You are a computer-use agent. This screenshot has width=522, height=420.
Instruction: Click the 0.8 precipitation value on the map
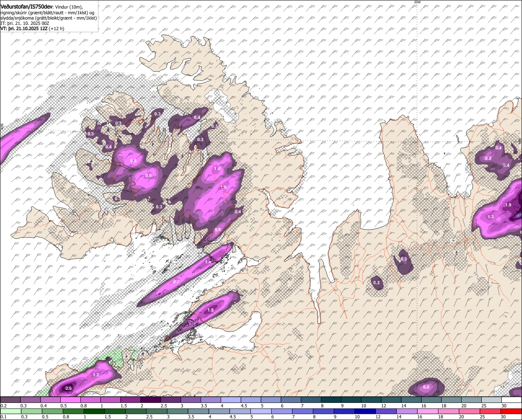pyautogui.click(x=133, y=161)
